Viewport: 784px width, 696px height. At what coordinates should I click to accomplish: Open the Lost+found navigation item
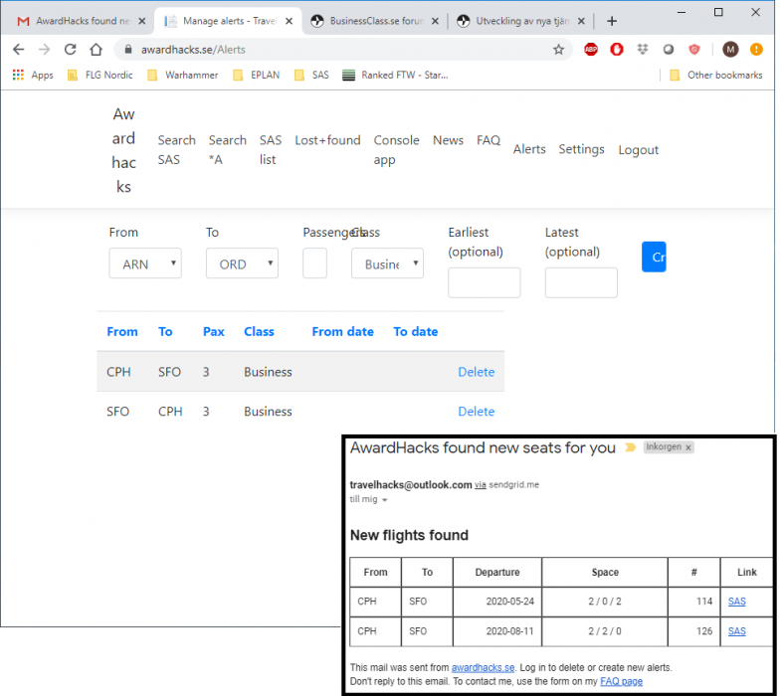(327, 140)
